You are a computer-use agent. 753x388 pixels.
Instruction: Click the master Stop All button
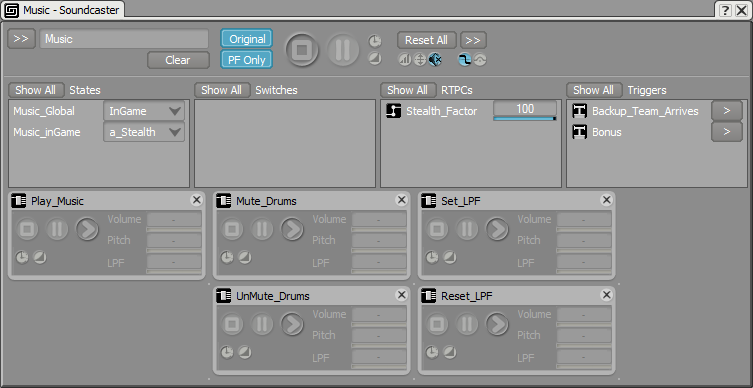(302, 50)
